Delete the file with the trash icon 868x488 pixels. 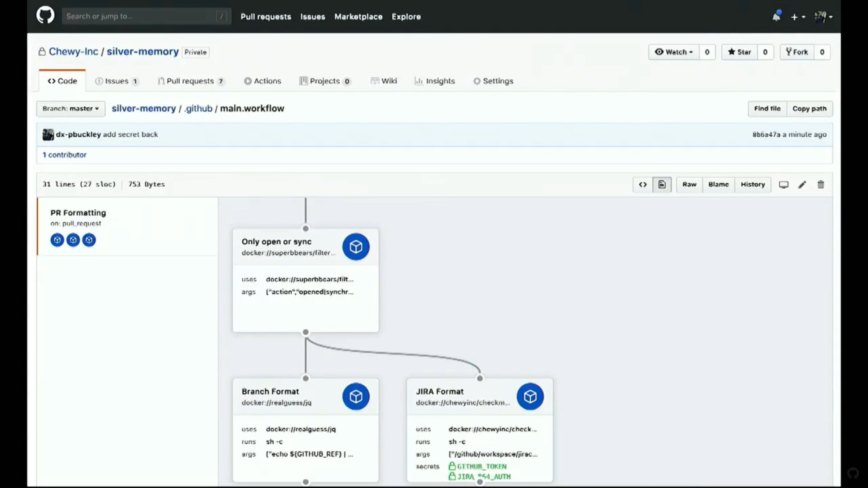tap(821, 185)
